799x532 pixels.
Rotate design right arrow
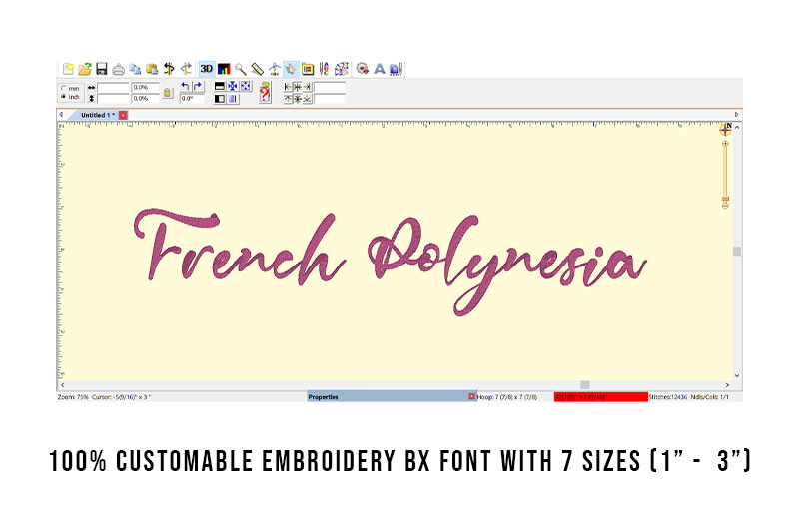pyautogui.click(x=198, y=86)
